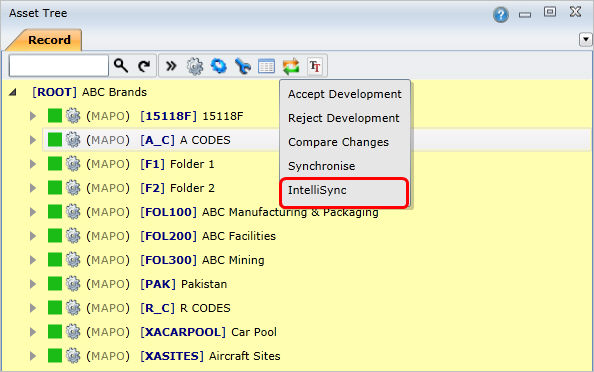
Task: Focus the asset tree search field
Action: point(59,66)
